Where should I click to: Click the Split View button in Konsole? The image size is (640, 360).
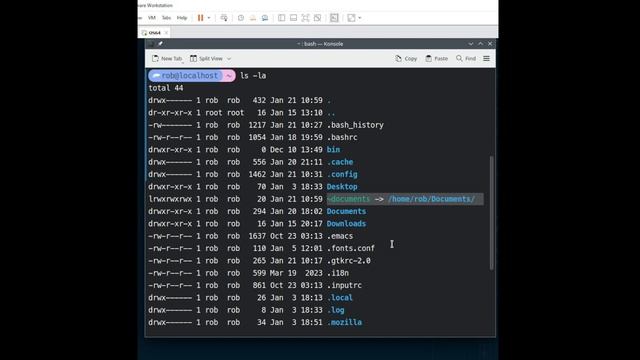point(207,59)
